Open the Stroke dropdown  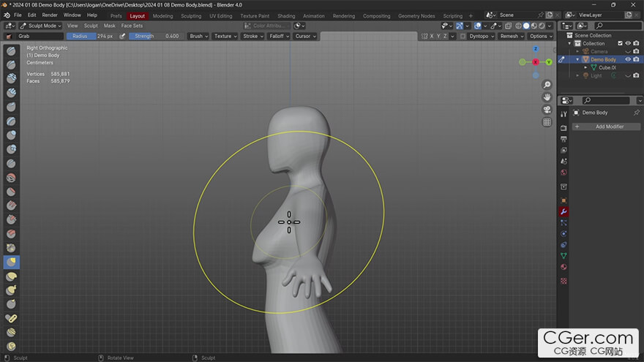tap(253, 36)
